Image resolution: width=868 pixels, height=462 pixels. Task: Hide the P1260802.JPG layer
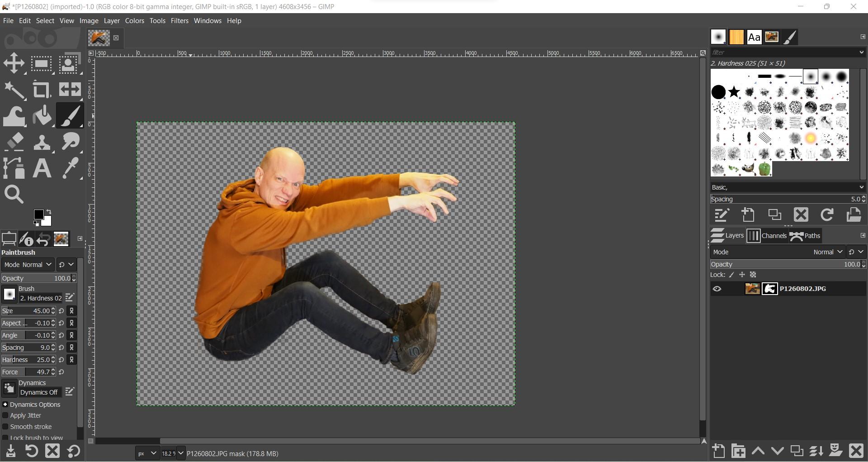[717, 289]
